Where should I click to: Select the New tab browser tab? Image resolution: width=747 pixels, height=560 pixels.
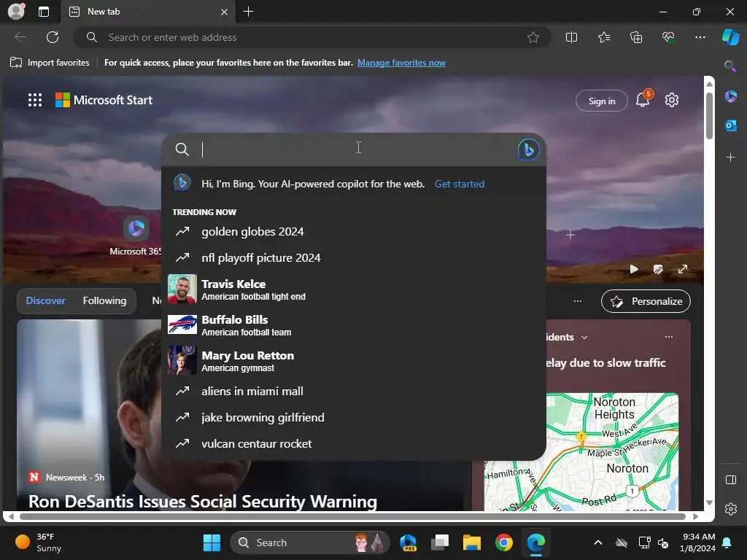tap(147, 12)
